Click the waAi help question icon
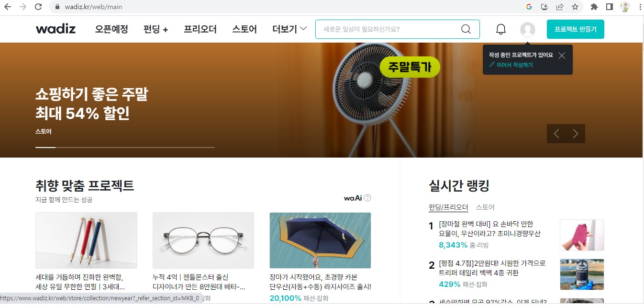Screen dimensions: 644x307 click(x=367, y=198)
